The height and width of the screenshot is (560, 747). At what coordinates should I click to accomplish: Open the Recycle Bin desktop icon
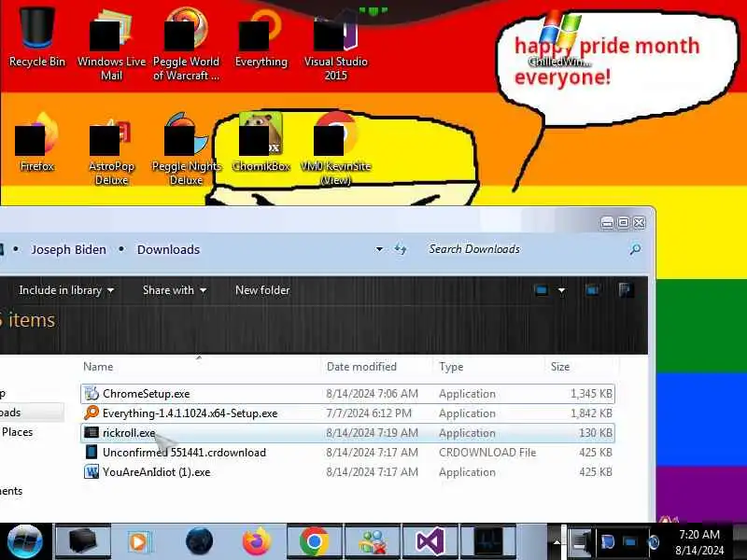pyautogui.click(x=36, y=38)
